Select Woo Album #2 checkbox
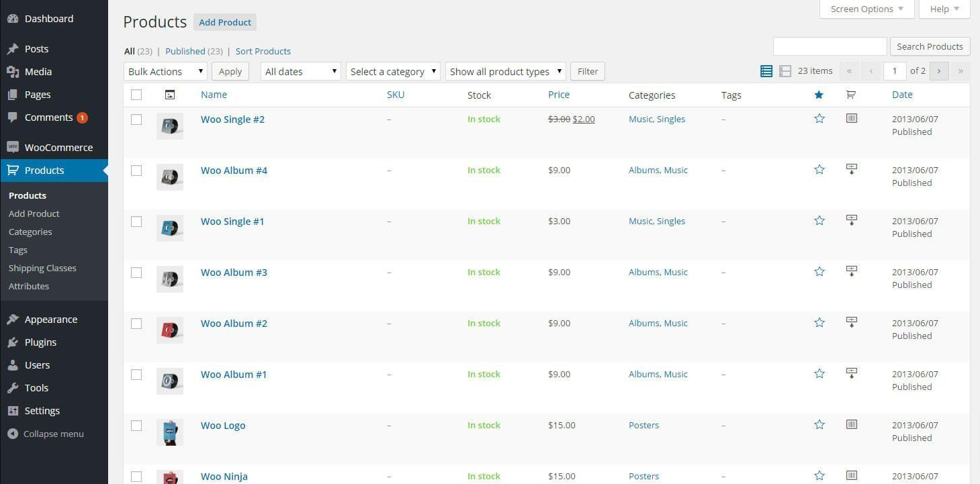The width and height of the screenshot is (980, 484). 136,324
